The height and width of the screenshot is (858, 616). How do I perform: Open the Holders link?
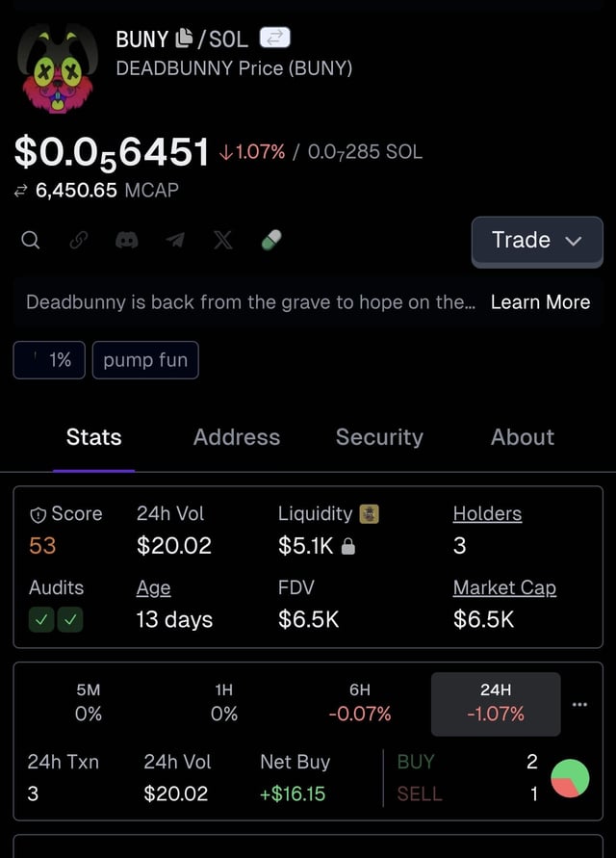[x=487, y=514]
